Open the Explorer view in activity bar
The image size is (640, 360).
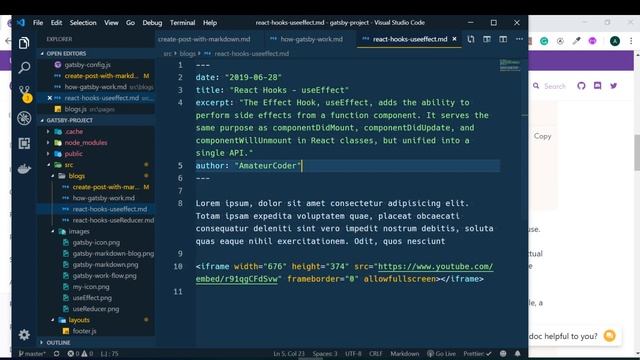click(24, 43)
